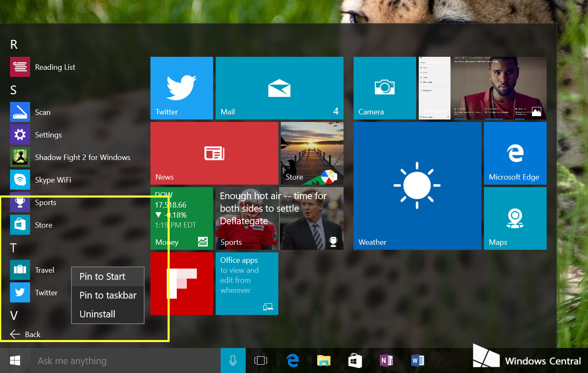Image resolution: width=588 pixels, height=373 pixels.
Task: Activate the Cortana microphone icon
Action: click(x=233, y=360)
